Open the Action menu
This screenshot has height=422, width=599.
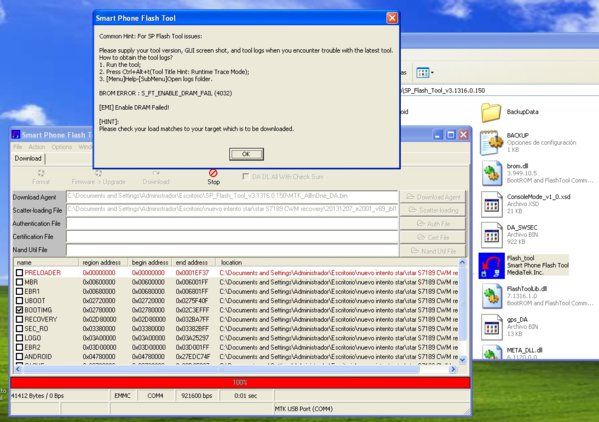(37, 147)
